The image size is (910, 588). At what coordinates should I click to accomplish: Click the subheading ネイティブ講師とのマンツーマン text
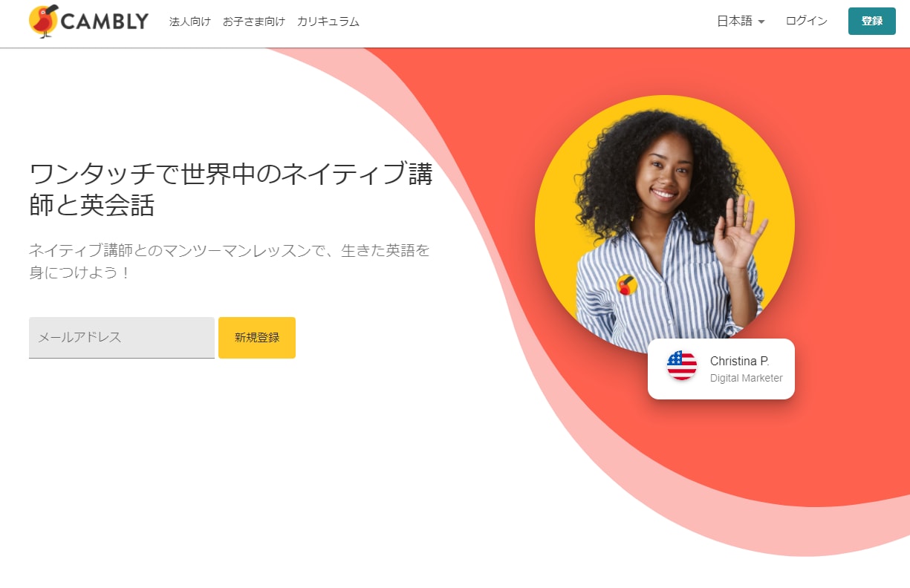[230, 261]
